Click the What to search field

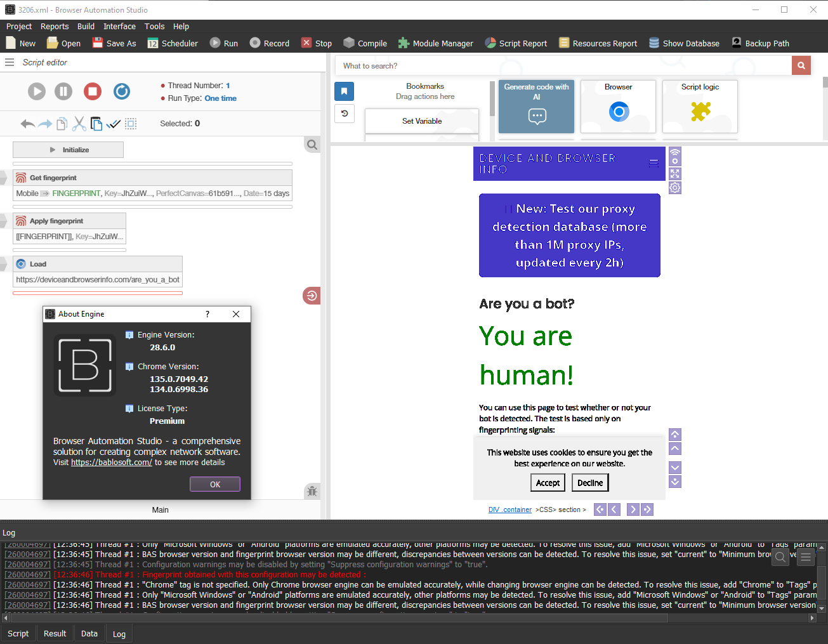tap(563, 65)
